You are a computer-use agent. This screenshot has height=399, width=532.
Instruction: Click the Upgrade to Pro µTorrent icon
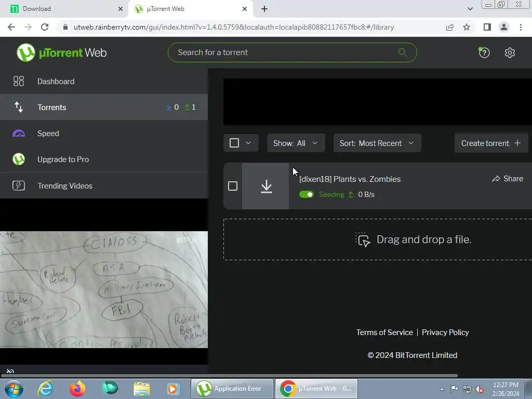pyautogui.click(x=19, y=159)
